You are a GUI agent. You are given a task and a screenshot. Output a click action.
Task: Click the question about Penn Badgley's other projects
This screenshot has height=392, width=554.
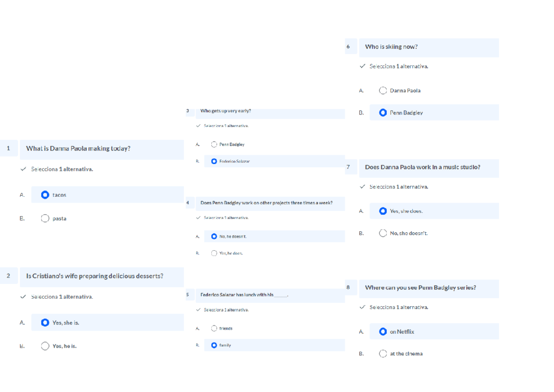266,203
